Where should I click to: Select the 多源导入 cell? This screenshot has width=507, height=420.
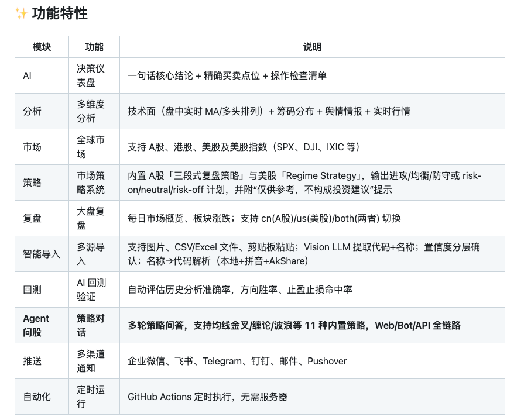click(94, 254)
